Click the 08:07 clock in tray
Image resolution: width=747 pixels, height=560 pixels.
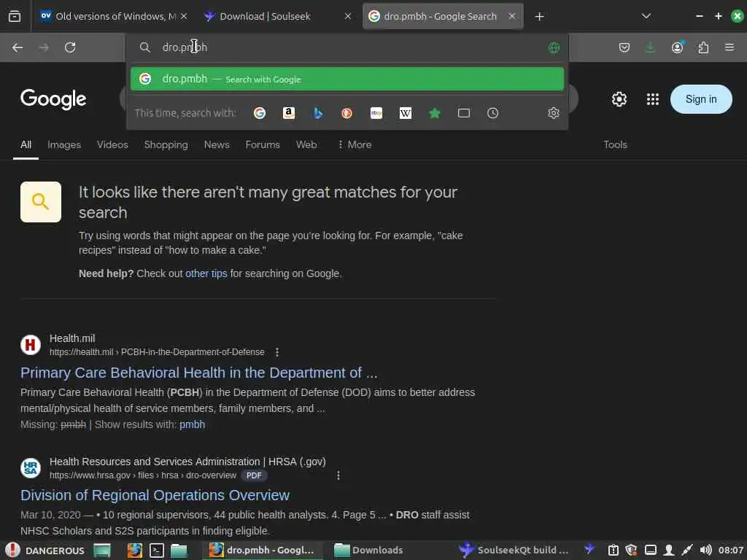point(731,551)
